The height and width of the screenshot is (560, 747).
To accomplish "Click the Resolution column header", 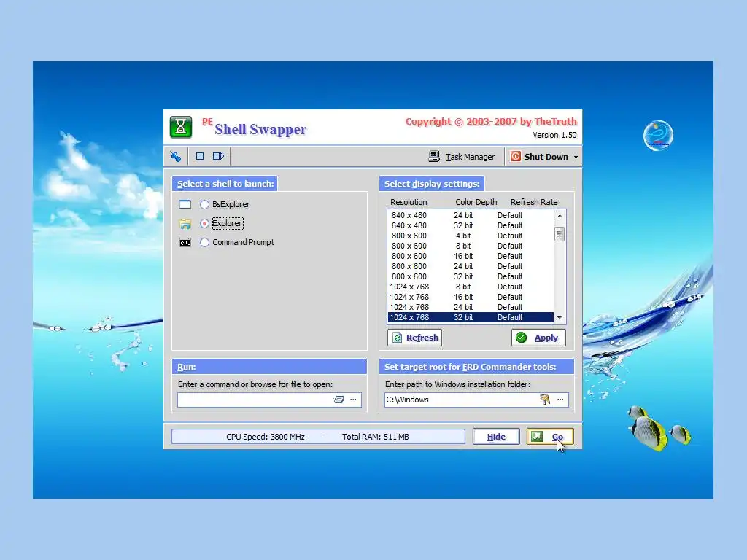I will click(x=409, y=202).
